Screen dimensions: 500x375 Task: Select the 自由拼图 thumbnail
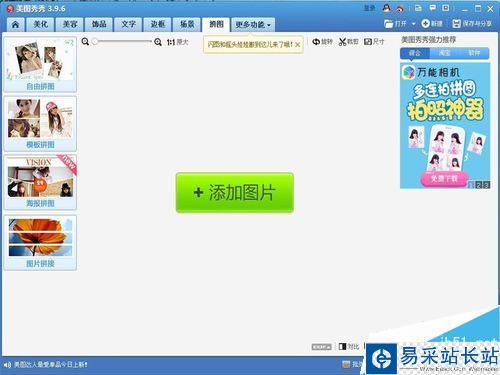coord(40,64)
